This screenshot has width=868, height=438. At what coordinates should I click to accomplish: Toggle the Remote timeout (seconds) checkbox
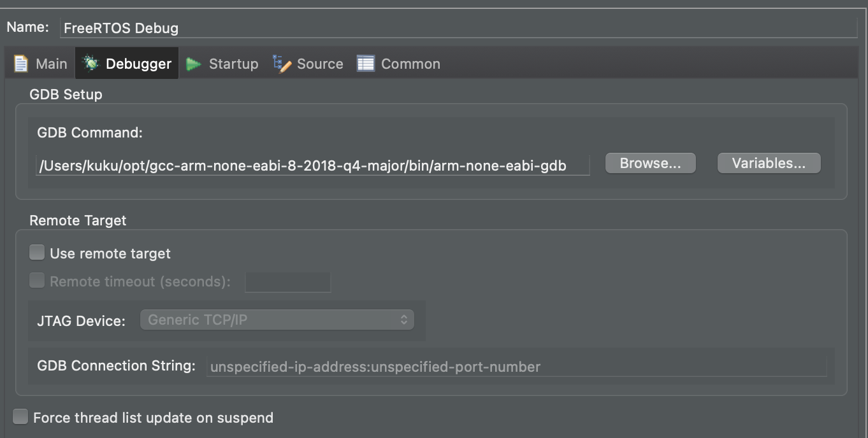37,281
